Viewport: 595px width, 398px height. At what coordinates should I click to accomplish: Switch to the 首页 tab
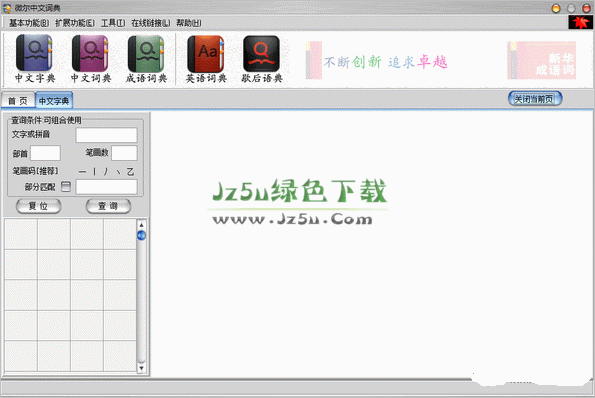[18, 101]
